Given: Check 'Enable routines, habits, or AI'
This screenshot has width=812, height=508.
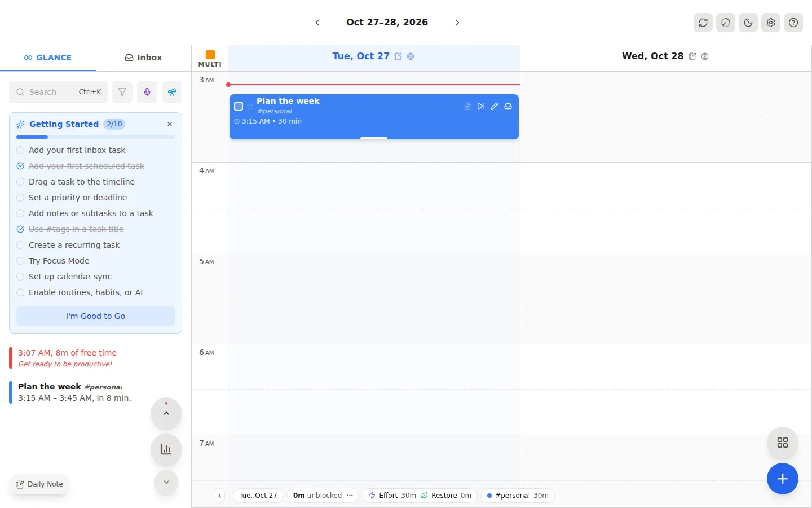Looking at the screenshot, I should tap(20, 292).
